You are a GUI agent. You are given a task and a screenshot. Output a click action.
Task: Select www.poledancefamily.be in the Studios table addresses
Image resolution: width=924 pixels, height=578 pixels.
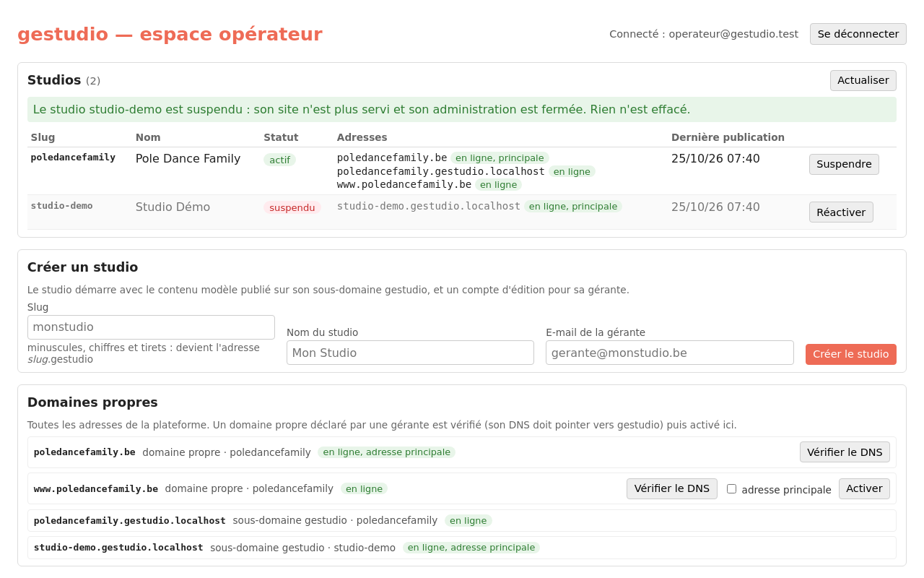[404, 184]
